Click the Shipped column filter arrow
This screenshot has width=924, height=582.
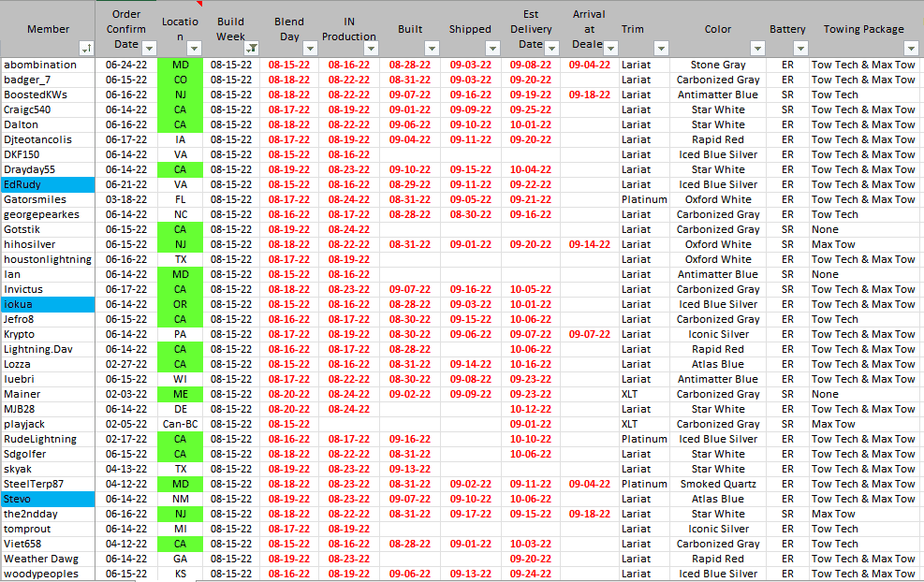(492, 48)
